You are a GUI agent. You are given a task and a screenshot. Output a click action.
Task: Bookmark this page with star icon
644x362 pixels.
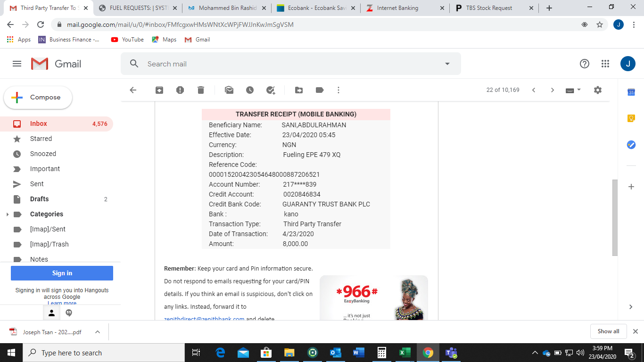click(600, 25)
